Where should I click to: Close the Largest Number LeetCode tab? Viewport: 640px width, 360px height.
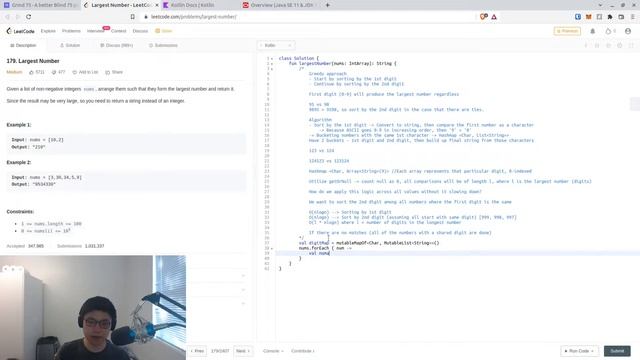click(157, 5)
